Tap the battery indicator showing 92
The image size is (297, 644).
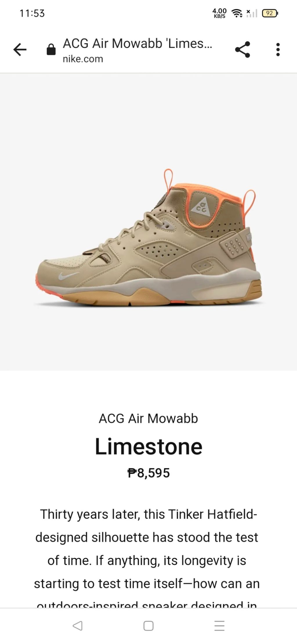(270, 13)
